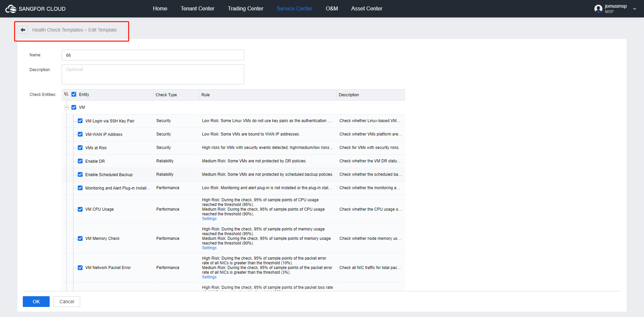Uncheck Monitoring and Alert Plug-in checkbox

point(80,188)
